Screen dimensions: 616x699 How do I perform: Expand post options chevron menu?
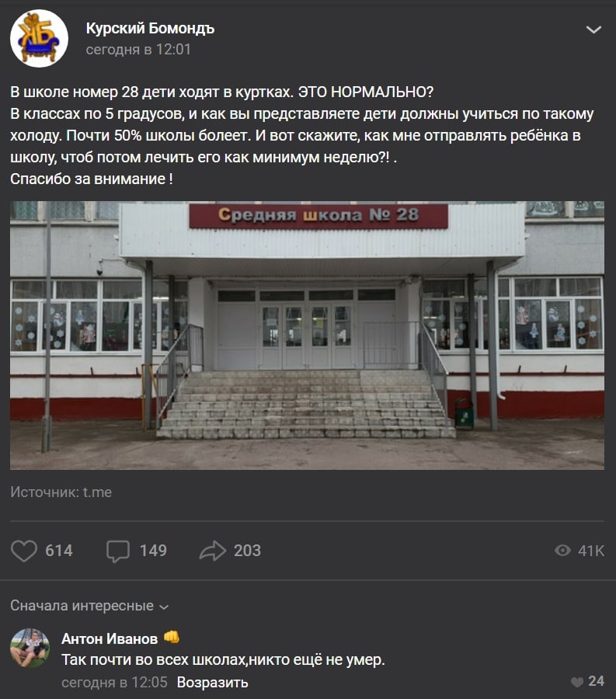click(593, 30)
